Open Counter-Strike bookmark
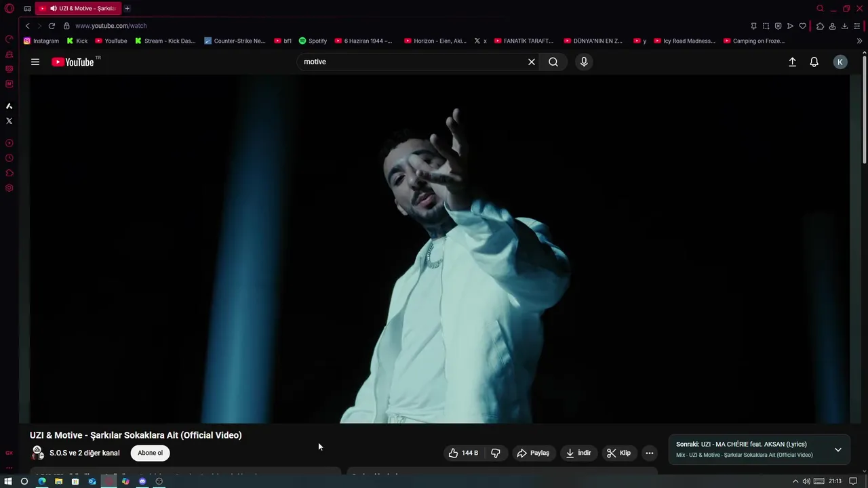 [x=235, y=41]
